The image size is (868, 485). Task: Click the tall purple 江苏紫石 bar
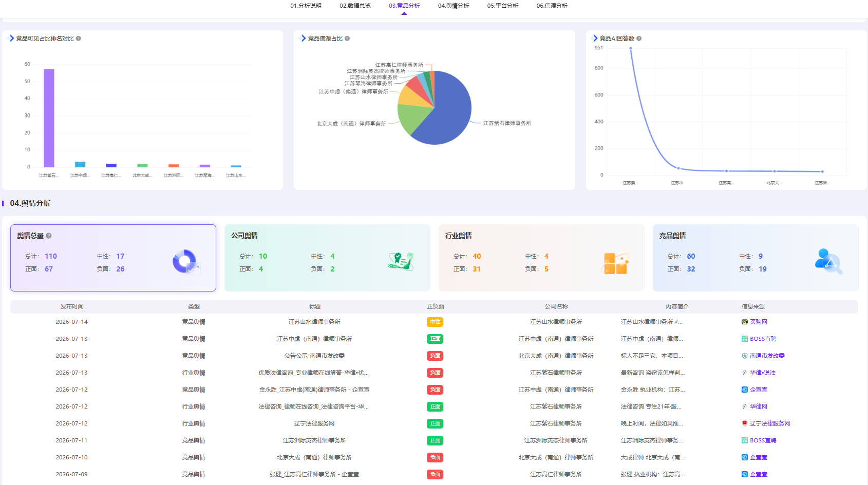pos(49,118)
